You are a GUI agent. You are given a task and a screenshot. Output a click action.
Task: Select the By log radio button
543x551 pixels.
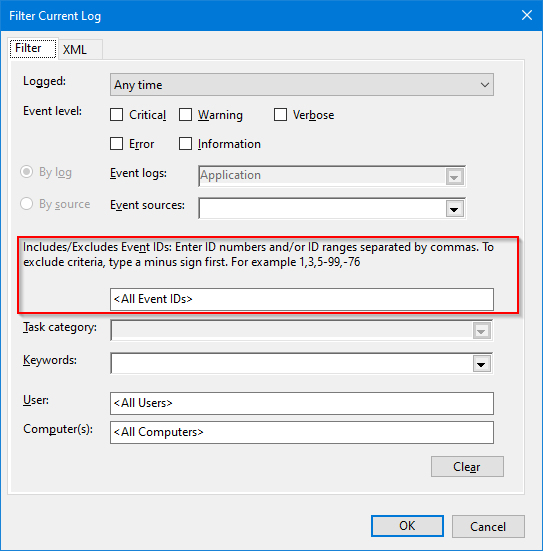pos(26,172)
